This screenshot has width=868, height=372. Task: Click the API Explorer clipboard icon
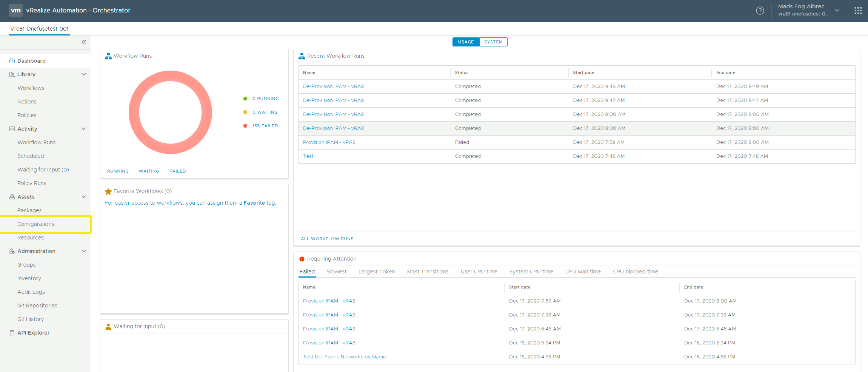point(12,333)
